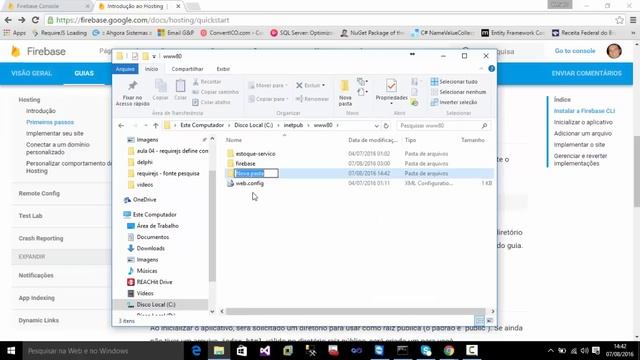This screenshot has height=360, width=640.
Task: Click the Colar ribbon icon
Action: click(180, 86)
